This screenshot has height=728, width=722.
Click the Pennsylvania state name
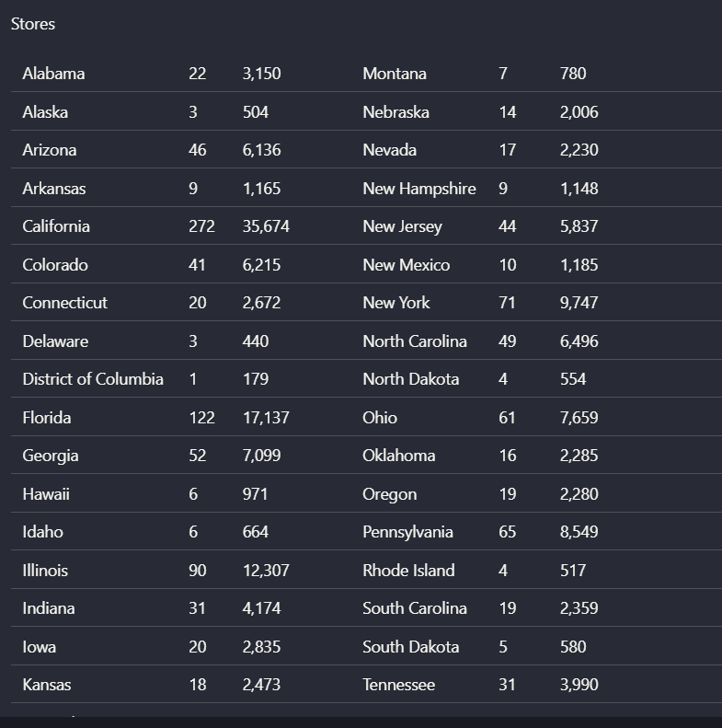coord(407,532)
